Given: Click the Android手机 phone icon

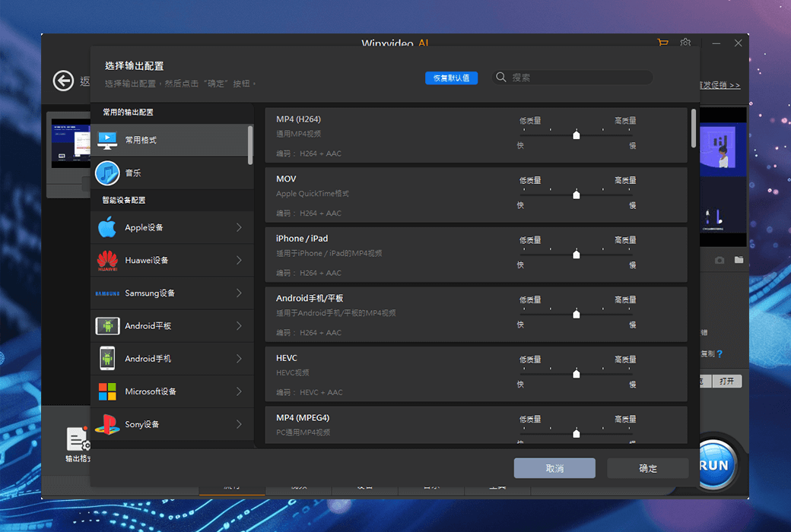Looking at the screenshot, I should pyautogui.click(x=107, y=359).
